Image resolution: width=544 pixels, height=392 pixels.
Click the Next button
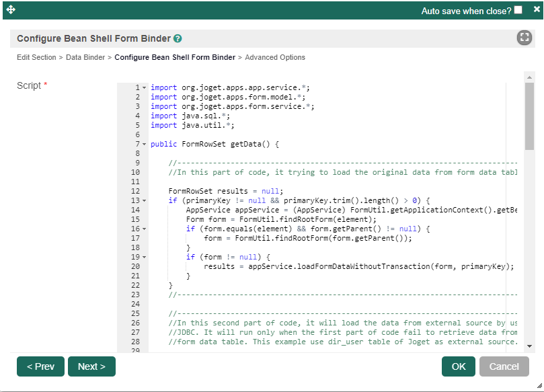click(x=91, y=366)
